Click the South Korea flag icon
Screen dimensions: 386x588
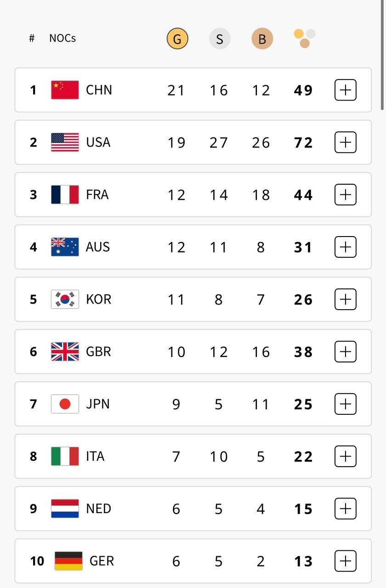click(65, 300)
